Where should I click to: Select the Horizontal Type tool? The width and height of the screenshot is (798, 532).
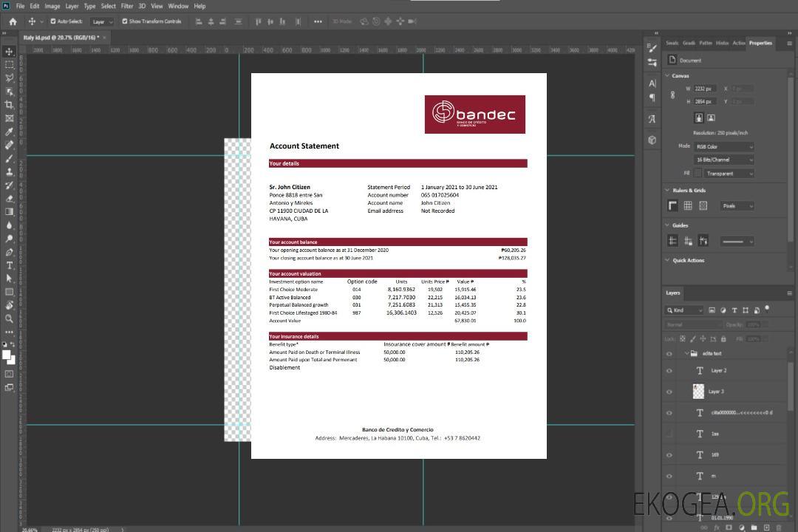click(x=9, y=265)
